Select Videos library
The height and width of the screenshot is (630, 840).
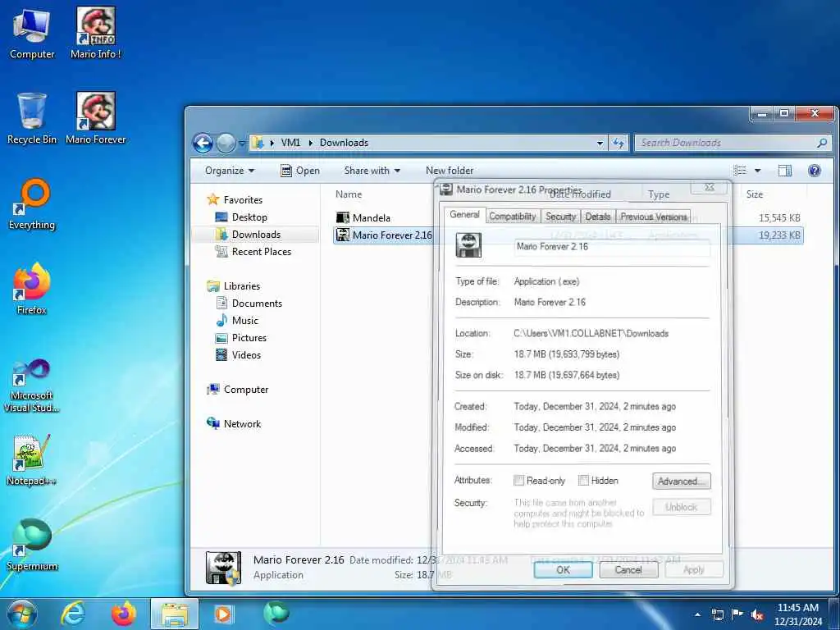pyautogui.click(x=246, y=354)
